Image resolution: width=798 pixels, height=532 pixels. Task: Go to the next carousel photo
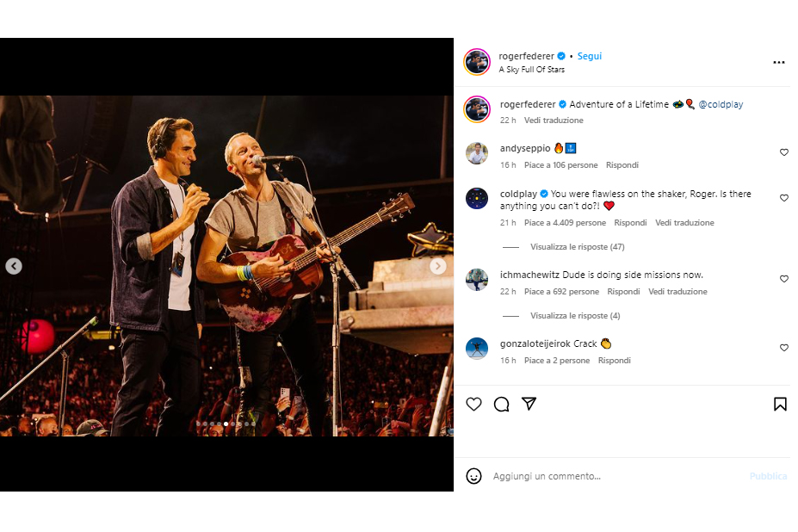(438, 266)
